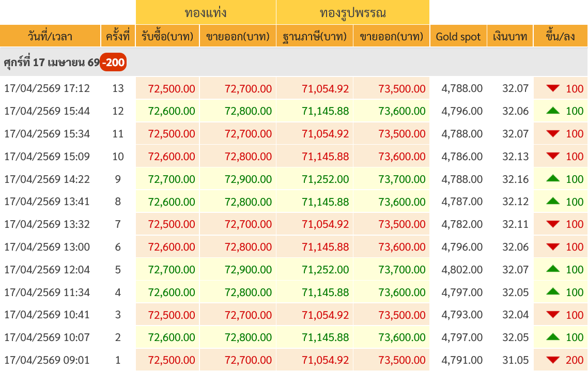Screen dimensions: 588x371
Task: Click the timestamp 17/04/2569 15:09
Action: pos(47,157)
